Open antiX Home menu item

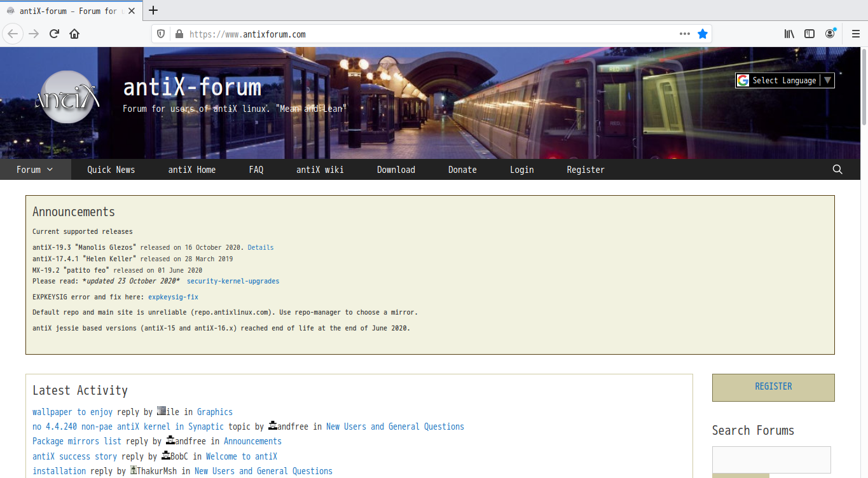pos(192,170)
